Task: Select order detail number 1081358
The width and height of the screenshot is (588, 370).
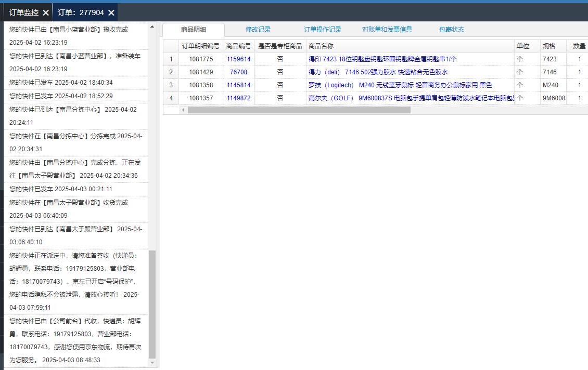Action: coord(201,85)
